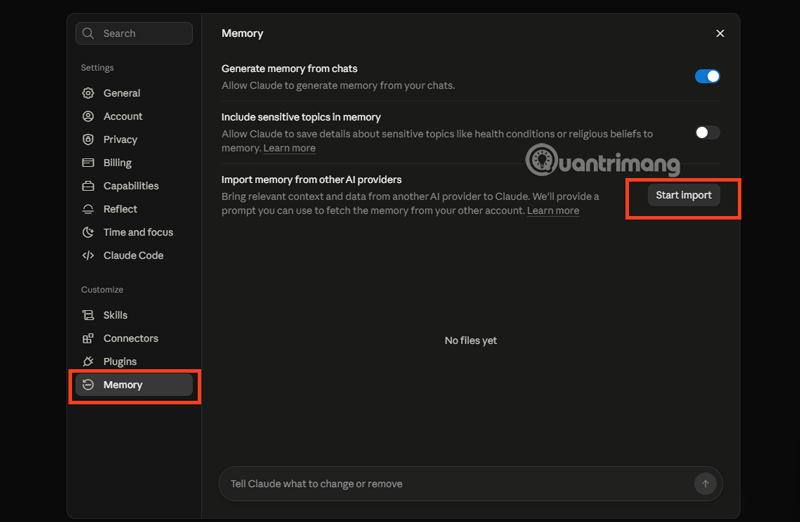Click the Reflect icon in sidebar
This screenshot has height=522, width=800.
coord(88,209)
